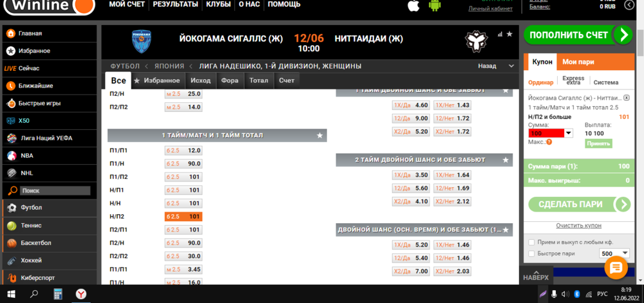Viewport: 644px width, 303px height.
Task: Open the bet amount dropdown arrow
Action: point(569,133)
